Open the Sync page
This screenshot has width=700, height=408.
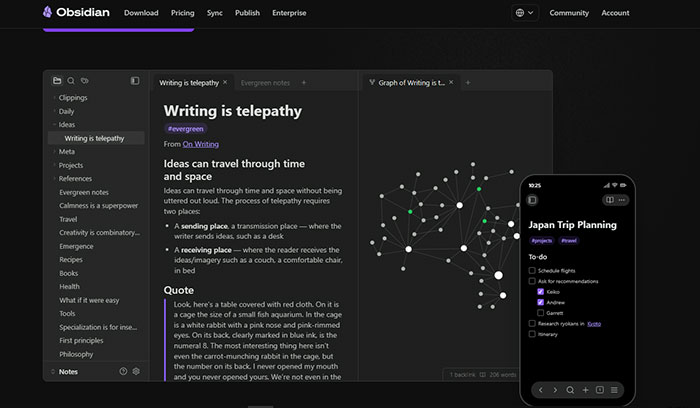[215, 13]
